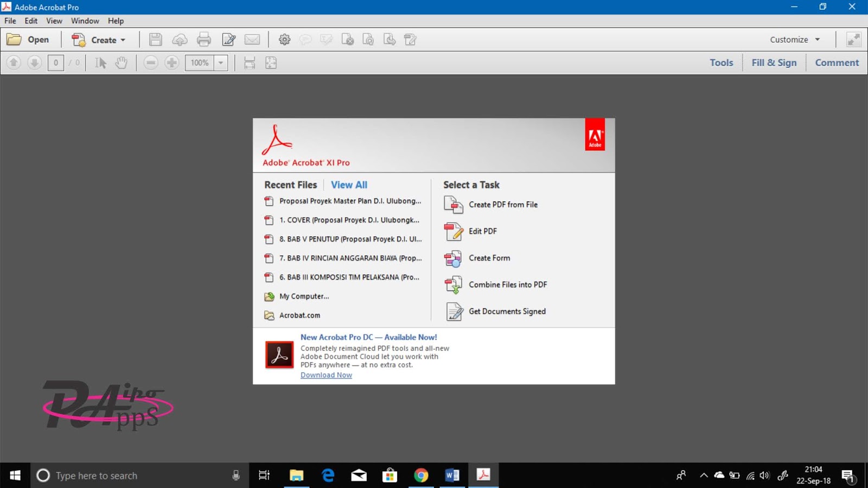868x488 pixels.
Task: Click the zoom in plus button
Action: 171,63
